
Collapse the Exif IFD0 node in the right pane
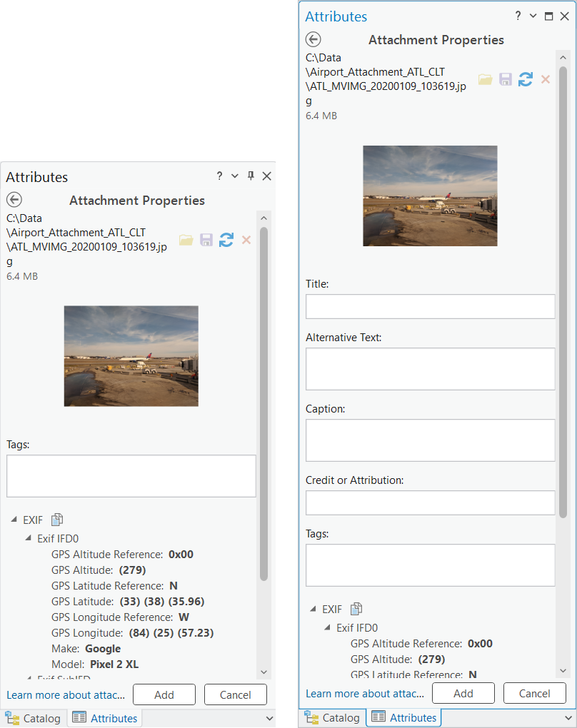point(328,627)
